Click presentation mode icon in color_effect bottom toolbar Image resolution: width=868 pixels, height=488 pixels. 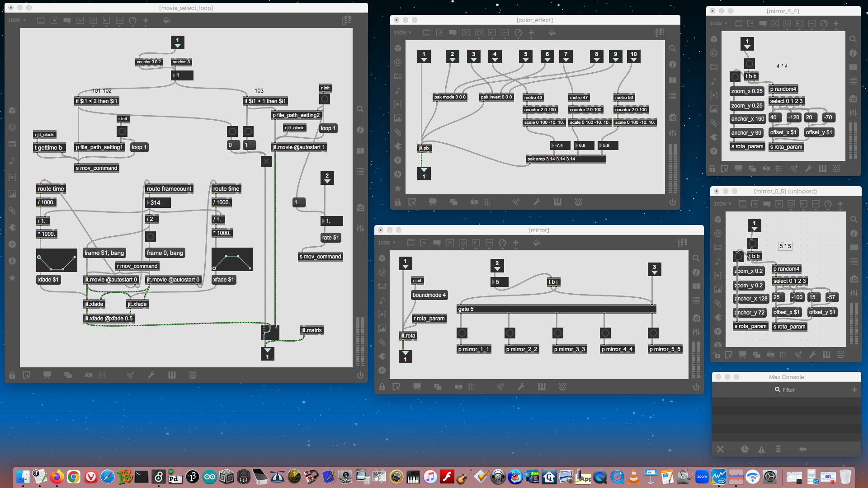pos(433,202)
